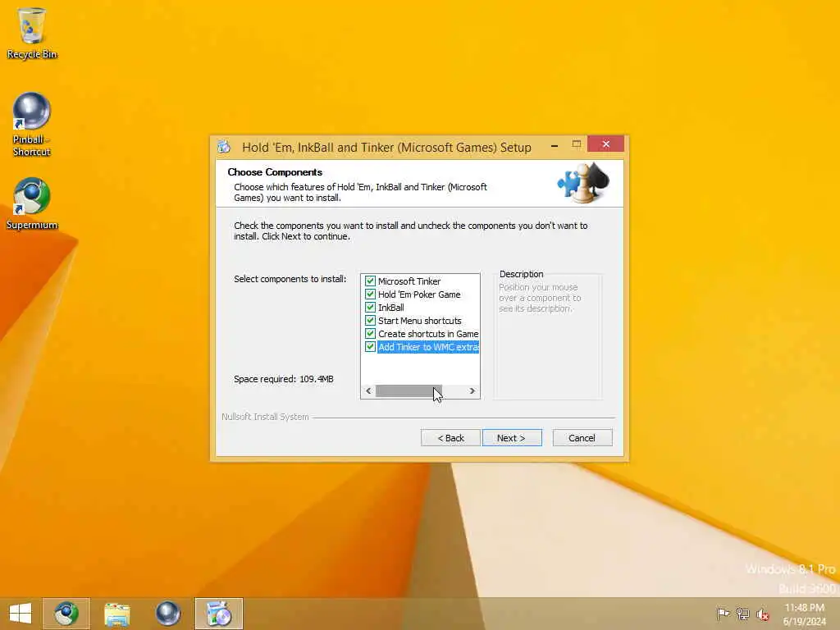Uncheck the Start Menu shortcuts component
This screenshot has width=840, height=630.
[x=370, y=321]
